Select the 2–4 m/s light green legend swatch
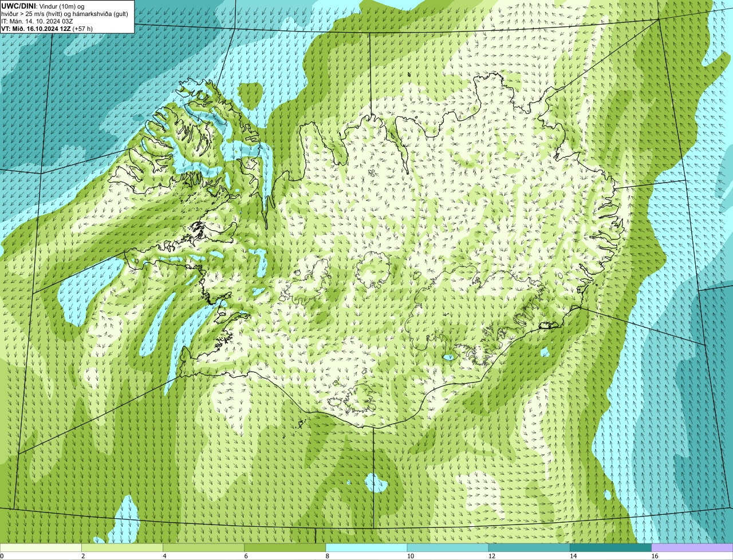This screenshot has width=733, height=560. point(122,547)
